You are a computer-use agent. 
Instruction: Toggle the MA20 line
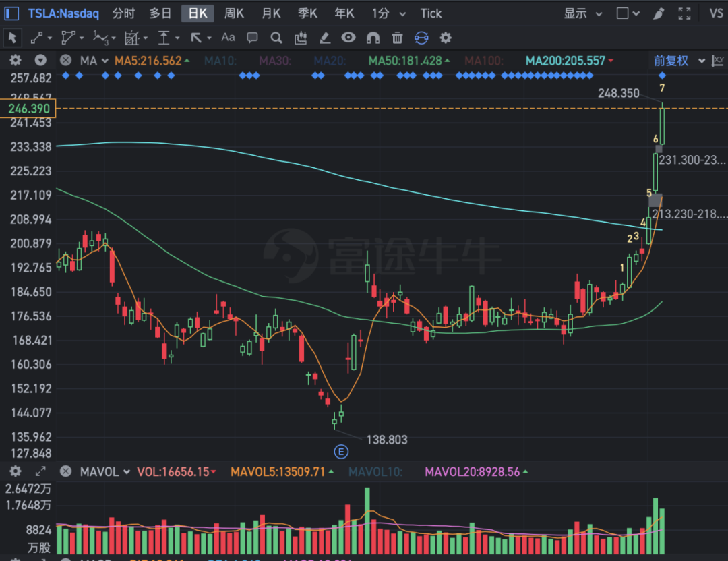coord(330,61)
